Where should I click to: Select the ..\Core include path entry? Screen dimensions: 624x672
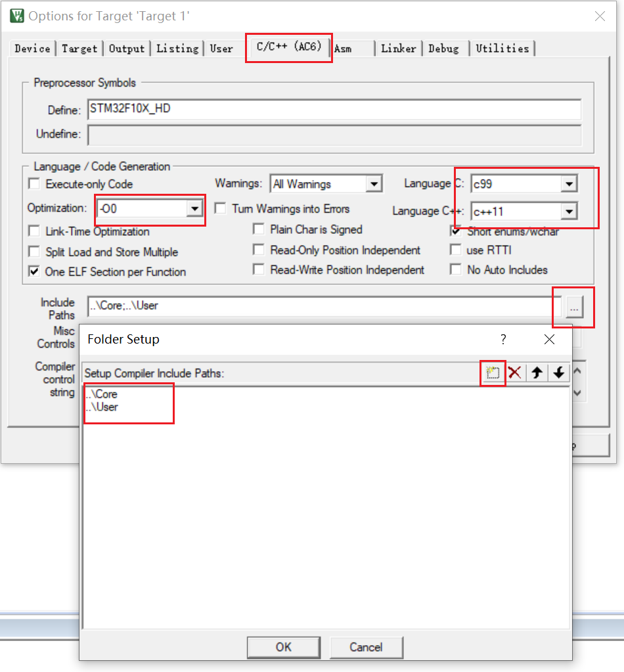click(102, 394)
